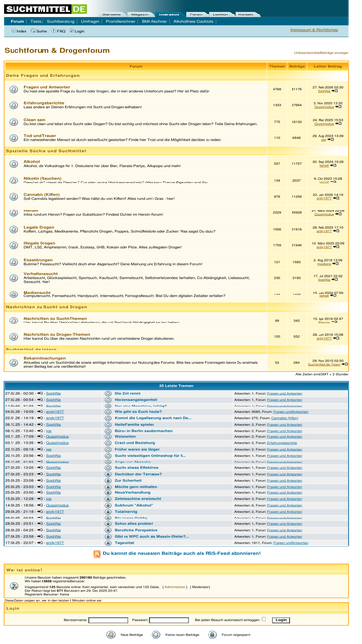This screenshot has width=362, height=644.
Task: Click folder icon beside Fragen und Antworten
Action: tap(14, 89)
